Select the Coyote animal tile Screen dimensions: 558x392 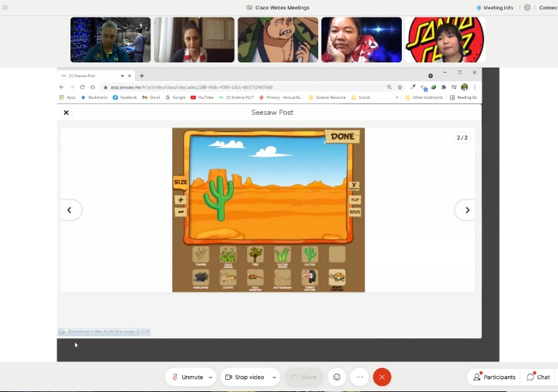point(228,277)
